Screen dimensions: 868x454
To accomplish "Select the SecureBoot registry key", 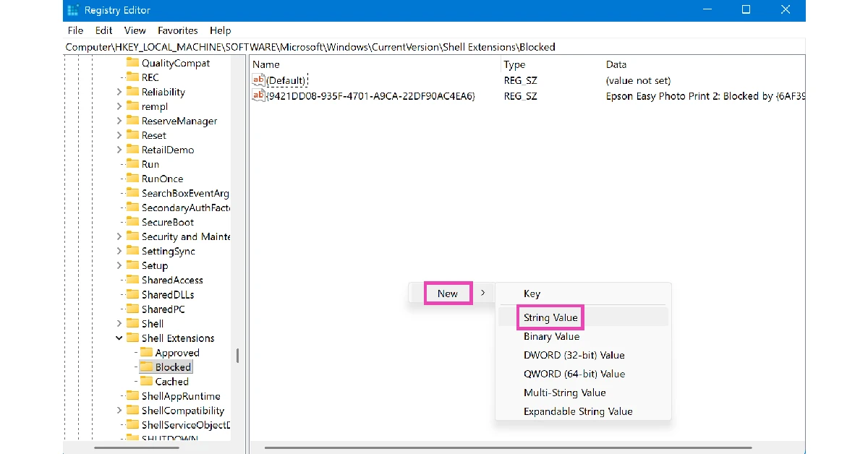I will pos(169,222).
